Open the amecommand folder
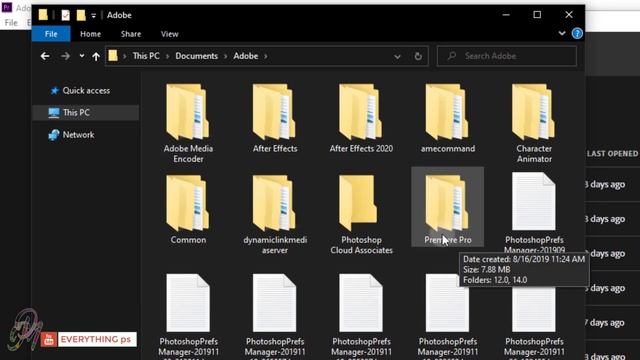Viewport: 640px width, 360px height. click(x=448, y=118)
